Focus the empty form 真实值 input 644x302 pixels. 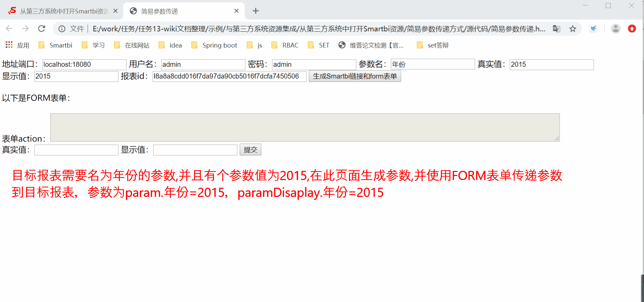[x=76, y=150]
